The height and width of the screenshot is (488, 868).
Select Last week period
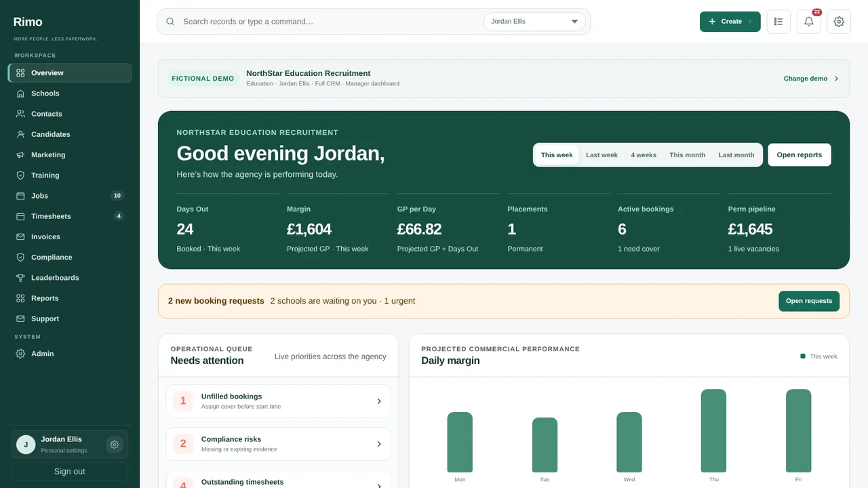click(x=601, y=155)
